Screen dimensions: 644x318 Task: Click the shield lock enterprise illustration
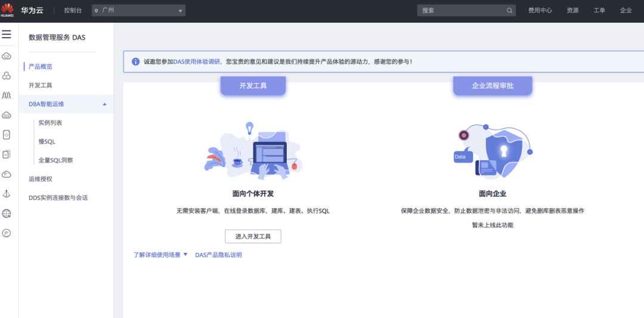493,151
